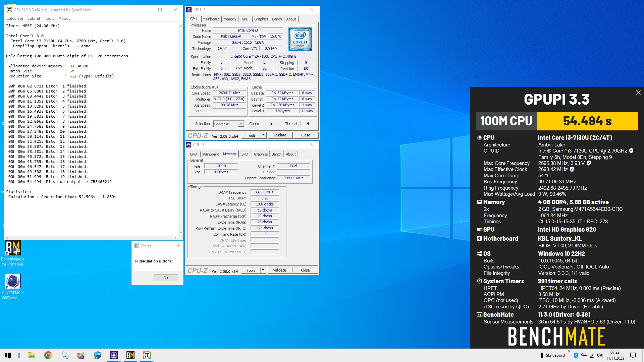Image resolution: width=644 pixels, height=362 pixels.
Task: Click the taskbar clock showing 07:22
Action: pyautogui.click(x=615, y=355)
